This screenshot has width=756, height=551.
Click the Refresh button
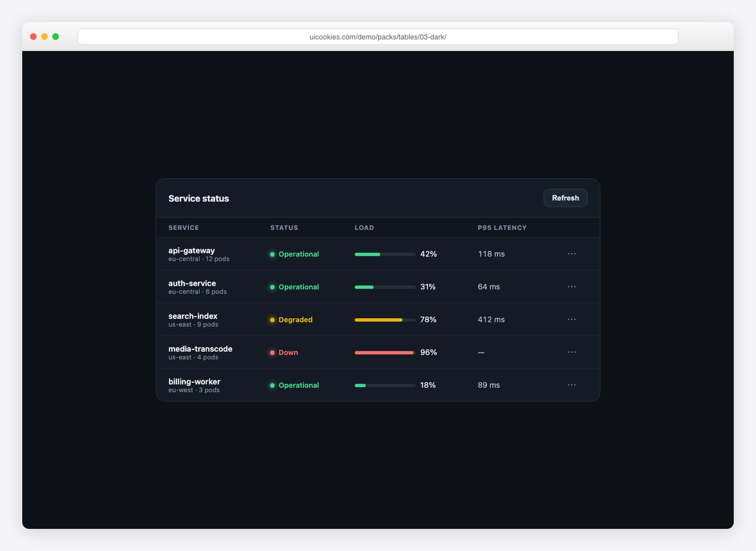565,198
